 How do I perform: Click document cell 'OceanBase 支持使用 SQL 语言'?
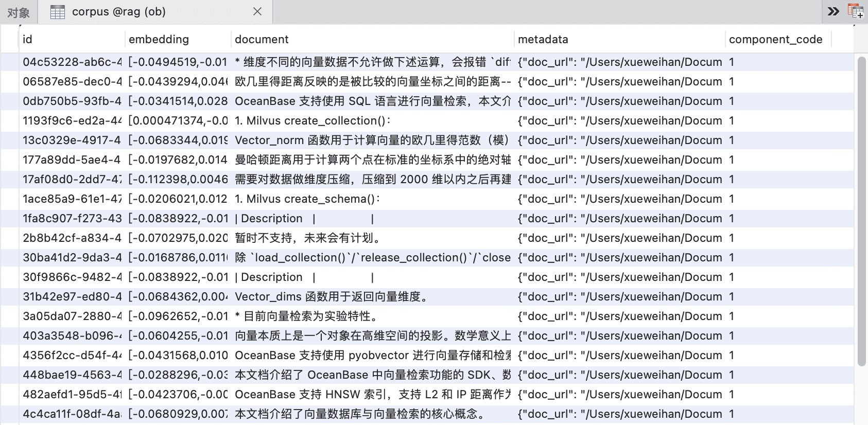tap(373, 101)
